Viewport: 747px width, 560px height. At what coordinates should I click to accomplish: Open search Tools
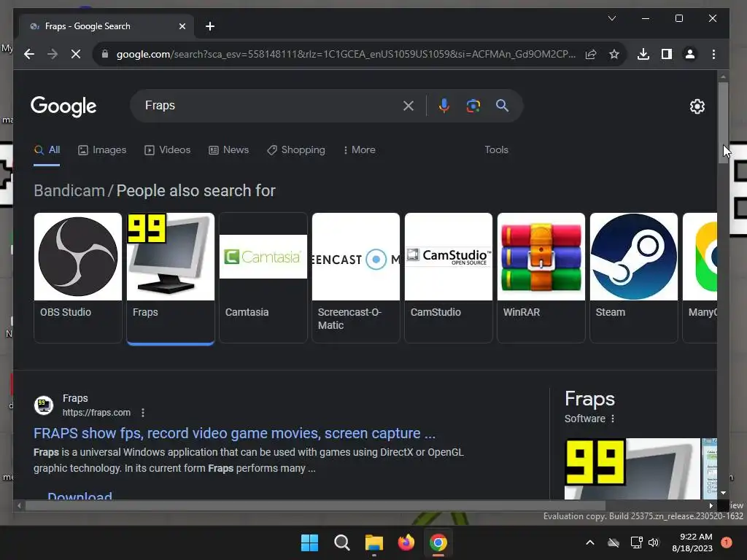coord(496,150)
